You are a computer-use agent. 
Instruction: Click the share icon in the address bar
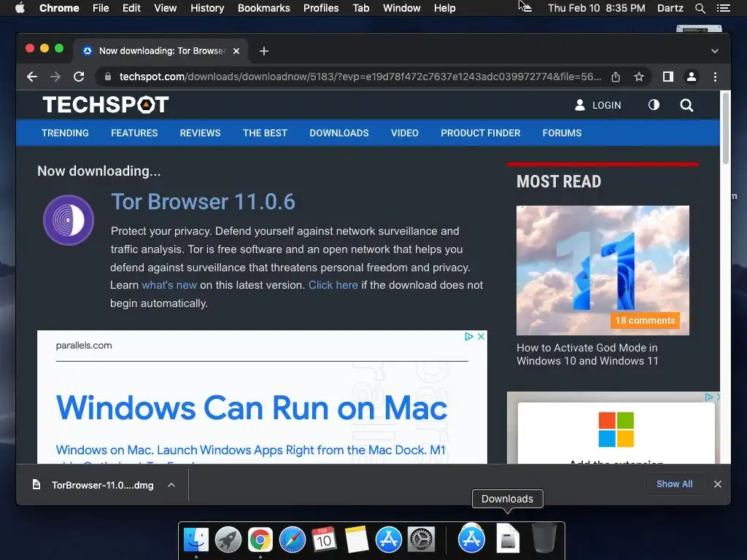(616, 77)
